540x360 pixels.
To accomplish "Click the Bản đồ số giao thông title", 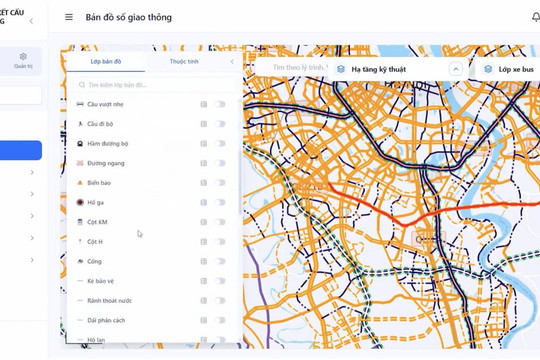I will pos(128,17).
